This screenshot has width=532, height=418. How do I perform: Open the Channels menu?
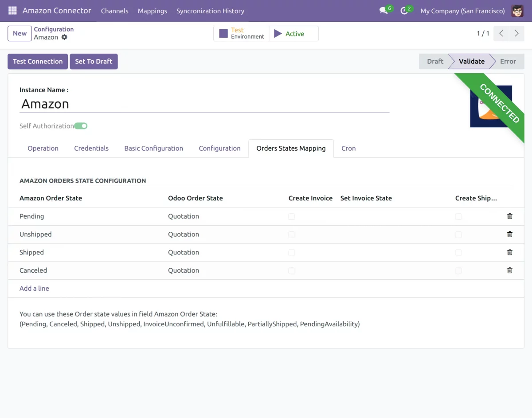(x=114, y=11)
